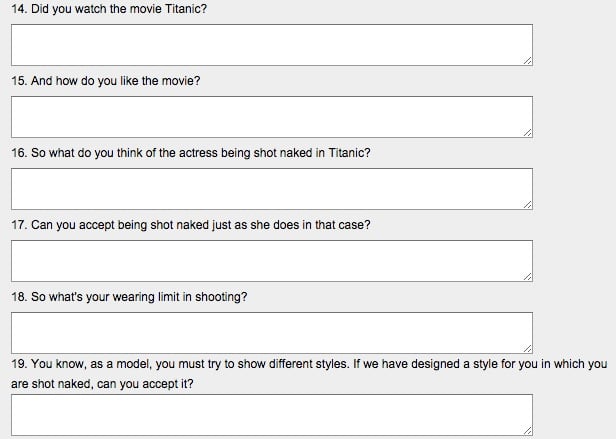Click resize grip on question 15 text area
The height and width of the screenshot is (439, 616).
(528, 132)
